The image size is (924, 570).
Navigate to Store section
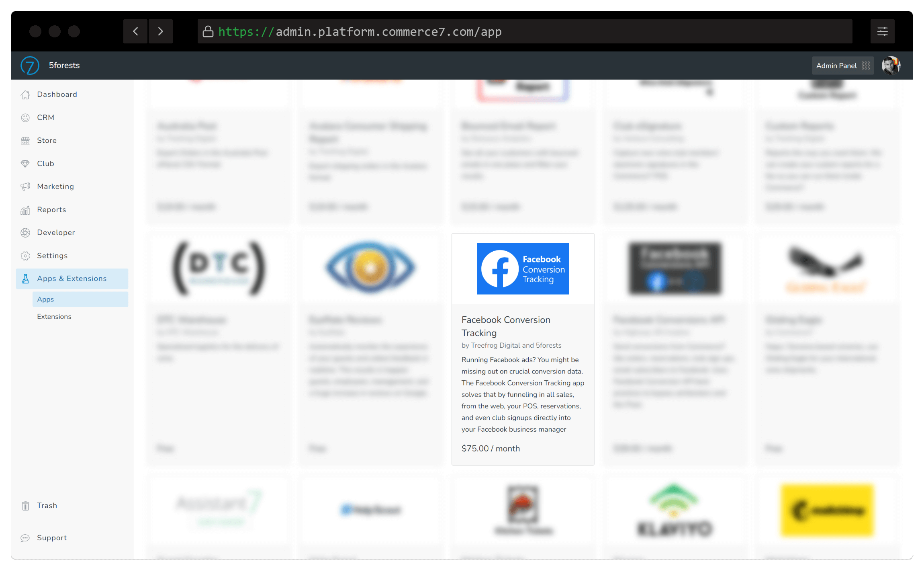[x=47, y=140]
